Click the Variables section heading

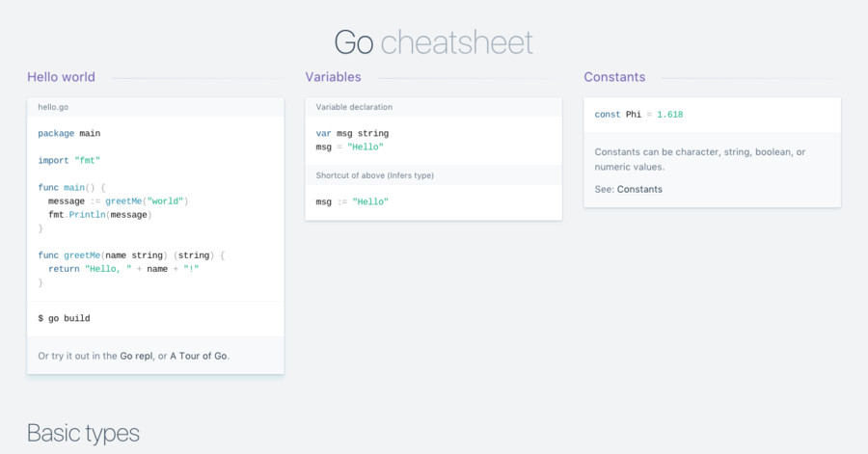coord(333,77)
